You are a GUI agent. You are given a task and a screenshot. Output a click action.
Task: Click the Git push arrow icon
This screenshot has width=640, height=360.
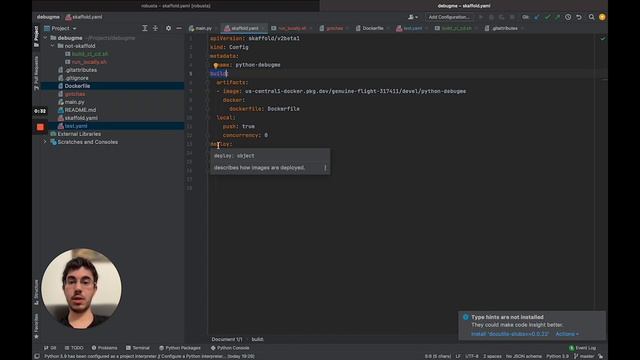click(557, 17)
